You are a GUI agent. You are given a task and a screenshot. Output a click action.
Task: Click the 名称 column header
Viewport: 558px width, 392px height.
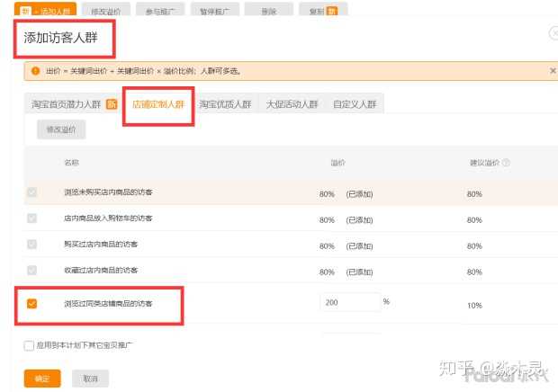point(71,163)
